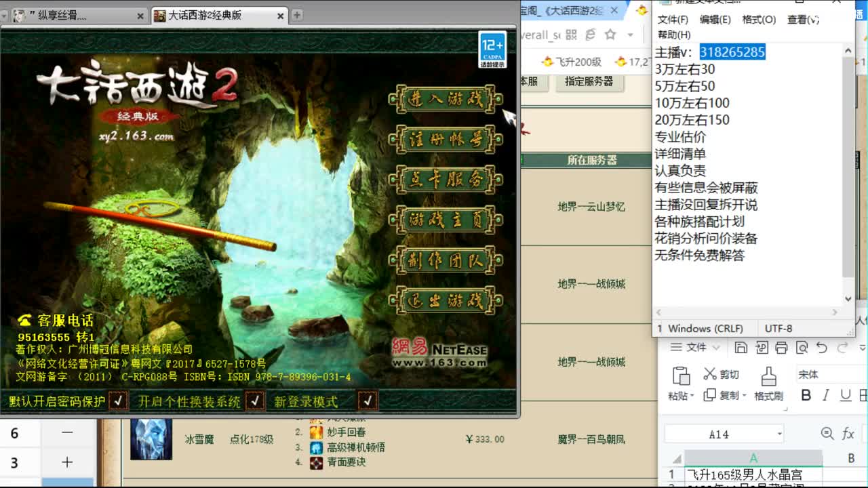Click cell containing 飞升165级男人水晶宫
The width and height of the screenshot is (868, 488).
click(753, 474)
